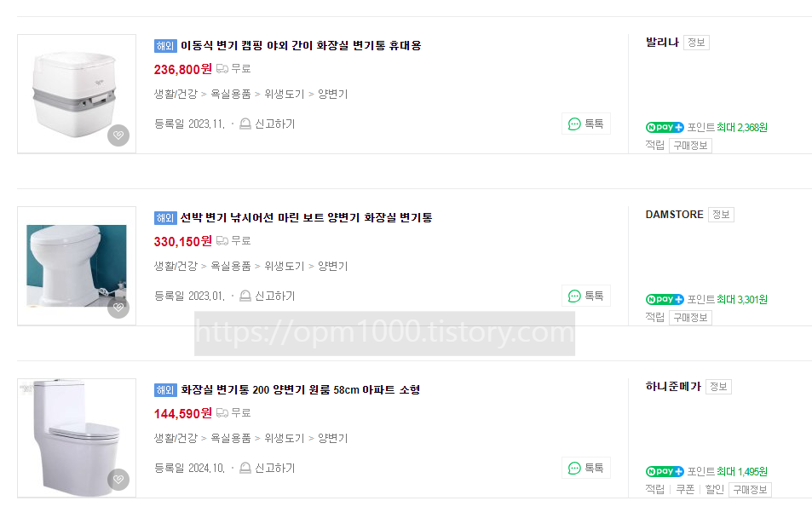Viewport: 812px width, 518px height.
Task: Click the 해외 badge on the first product
Action: coord(162,45)
